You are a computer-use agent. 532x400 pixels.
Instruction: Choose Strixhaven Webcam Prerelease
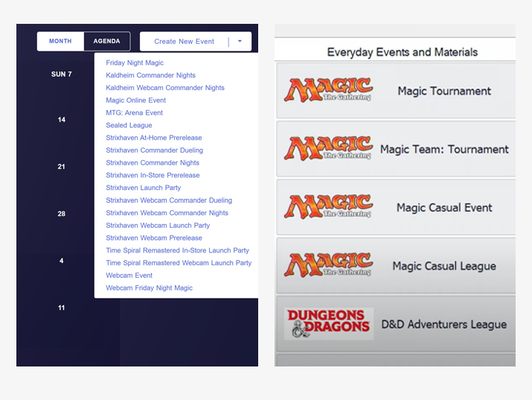coord(154,238)
